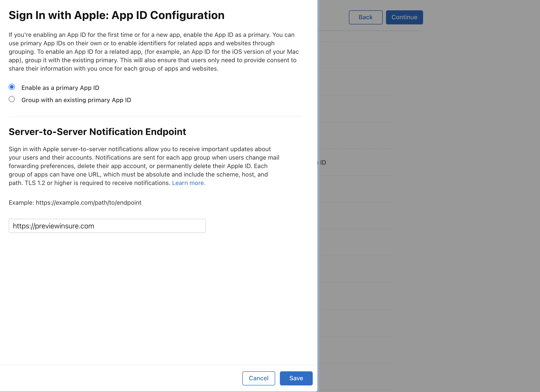Click the radio circle beside "Enable as a primary App ID"

click(12, 87)
